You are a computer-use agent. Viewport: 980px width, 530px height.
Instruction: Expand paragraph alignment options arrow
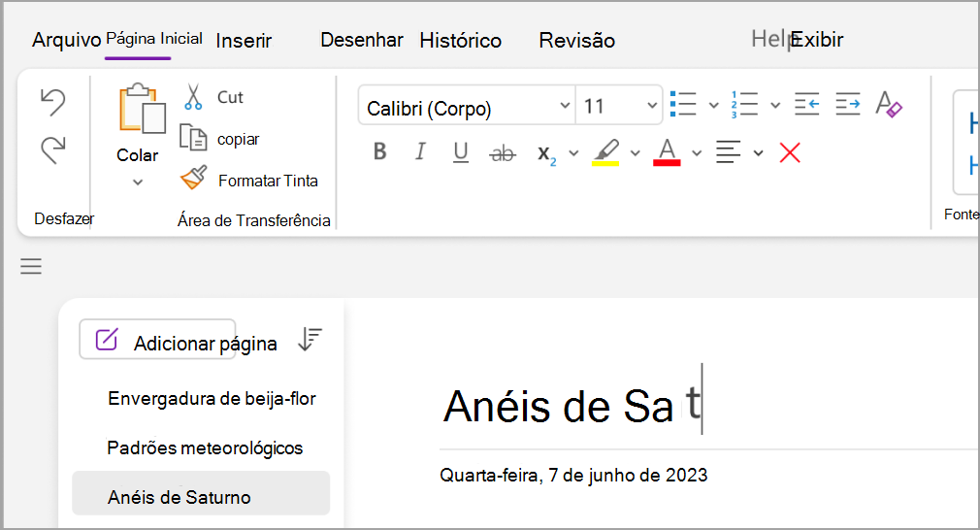(x=758, y=153)
